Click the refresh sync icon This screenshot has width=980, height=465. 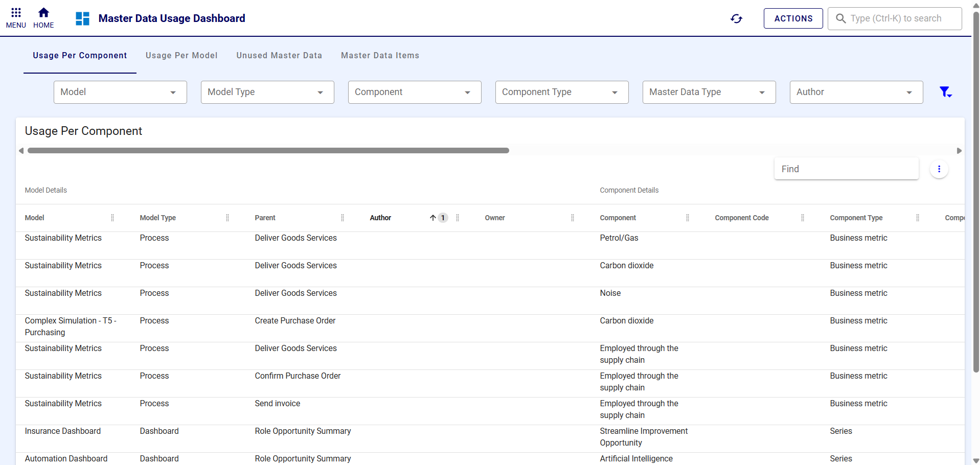click(x=736, y=19)
